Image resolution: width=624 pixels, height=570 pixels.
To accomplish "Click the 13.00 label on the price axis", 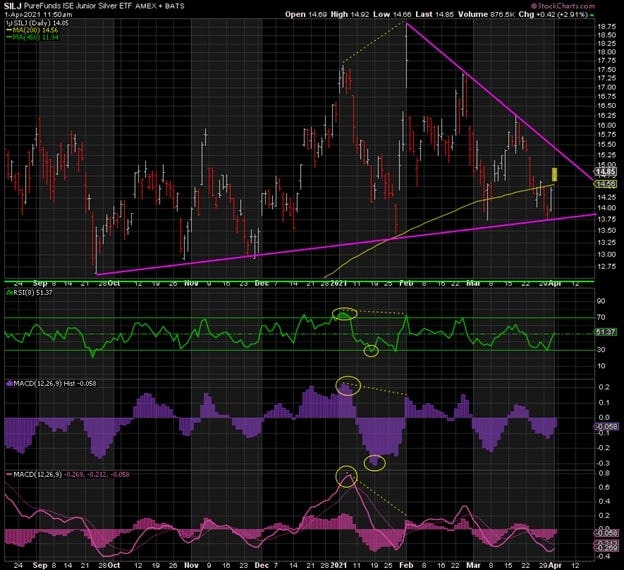I will click(607, 254).
